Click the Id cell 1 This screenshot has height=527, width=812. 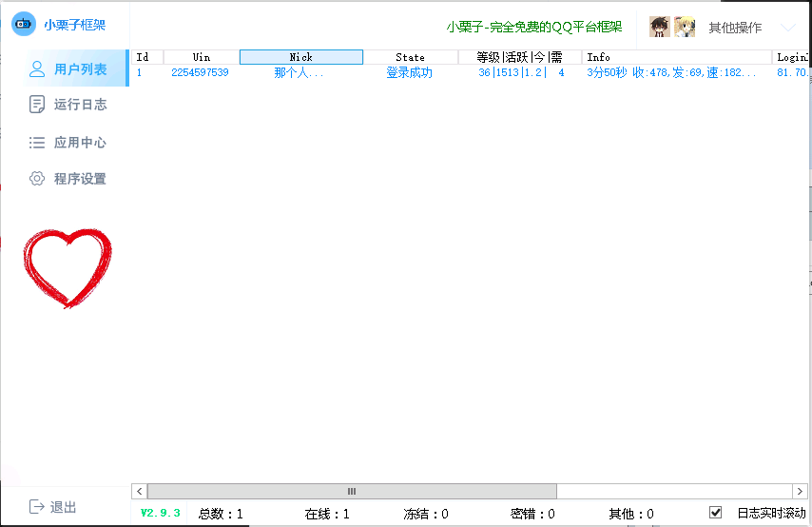click(x=140, y=72)
